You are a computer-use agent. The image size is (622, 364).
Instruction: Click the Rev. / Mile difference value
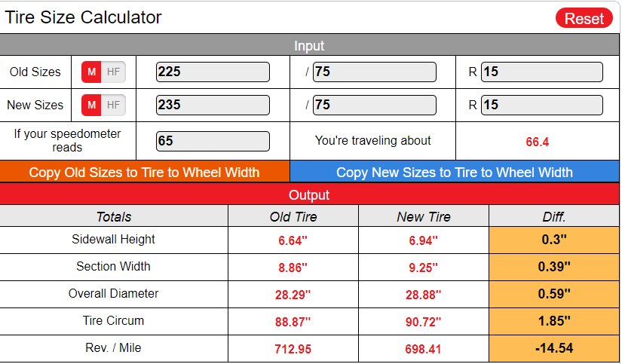point(554,348)
